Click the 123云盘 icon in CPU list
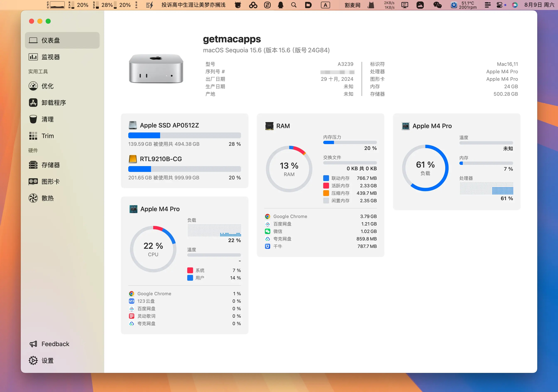The image size is (558, 392). click(131, 301)
